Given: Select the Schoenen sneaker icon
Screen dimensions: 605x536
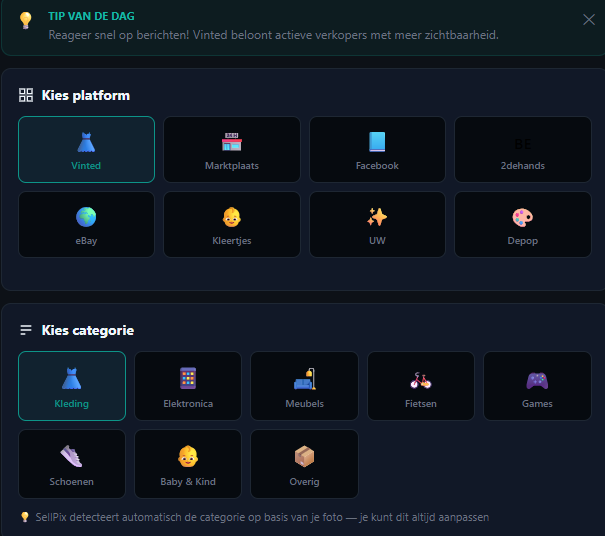Looking at the screenshot, I should tap(71, 456).
